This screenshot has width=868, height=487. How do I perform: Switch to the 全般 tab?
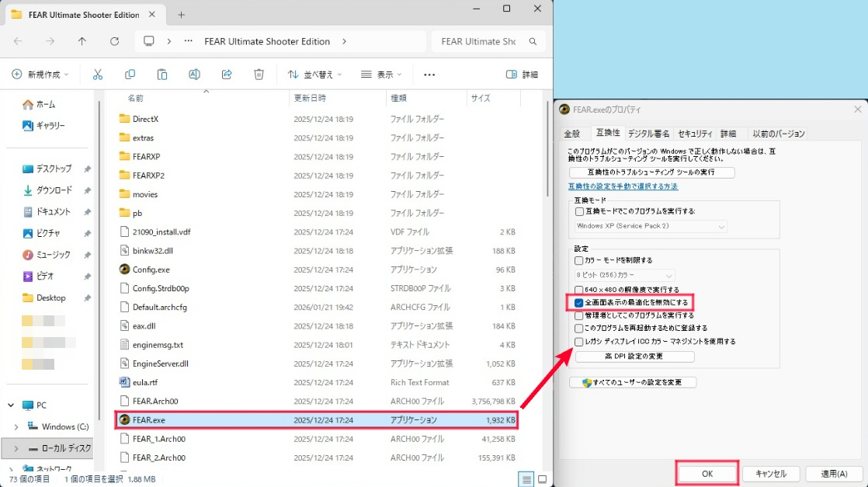click(572, 134)
